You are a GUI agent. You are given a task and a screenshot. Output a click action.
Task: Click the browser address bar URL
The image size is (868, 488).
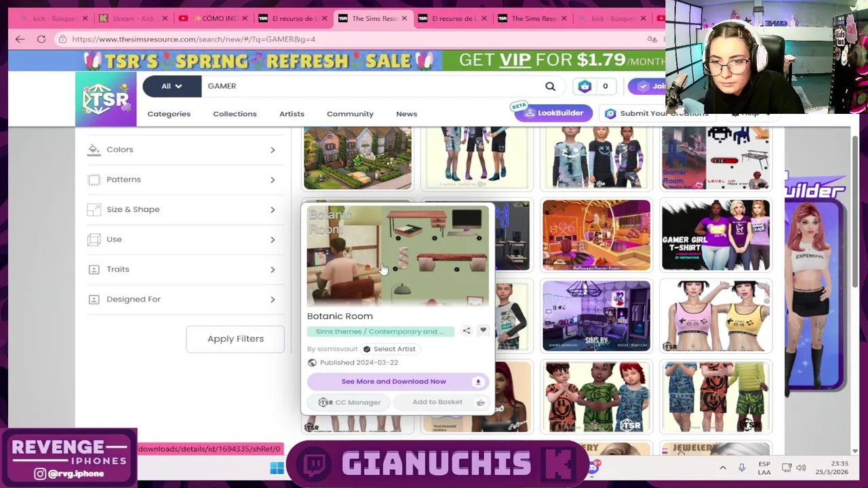193,39
